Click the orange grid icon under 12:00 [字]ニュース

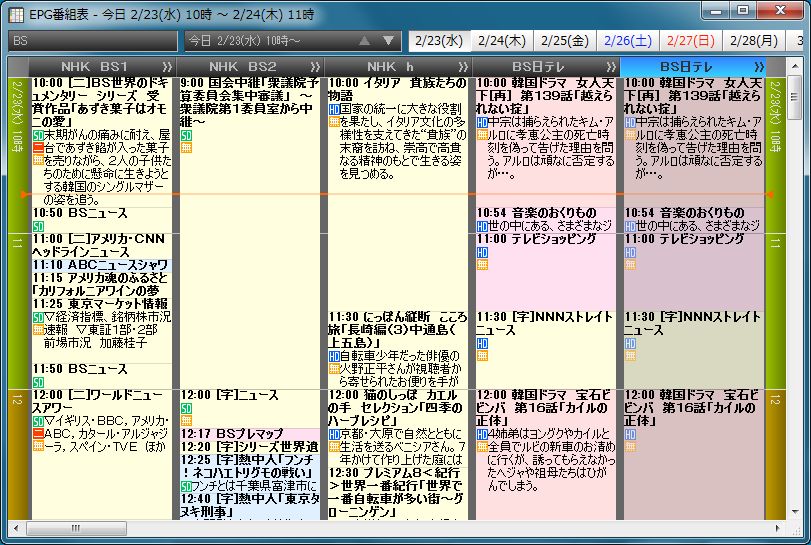pos(186,420)
